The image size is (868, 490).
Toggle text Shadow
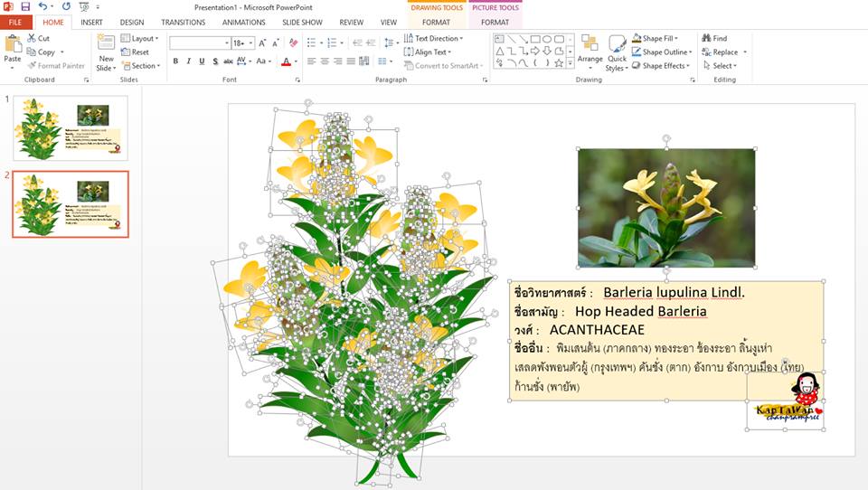point(215,61)
